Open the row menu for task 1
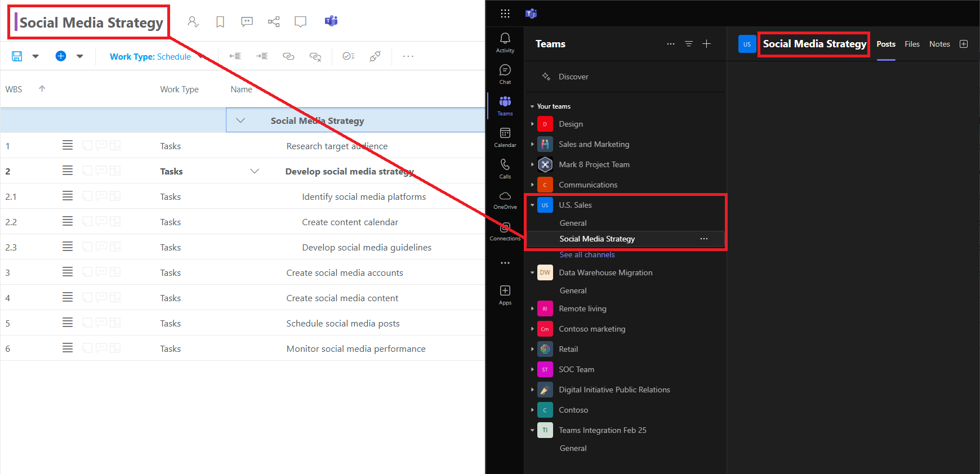The width and height of the screenshot is (980, 474). pyautogui.click(x=68, y=145)
